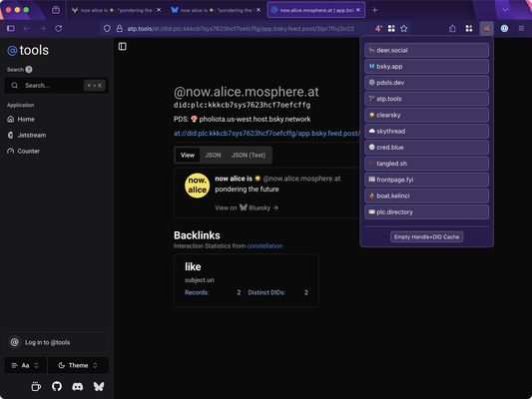
Task: Click the shield tracking protection icon
Action: [107, 29]
